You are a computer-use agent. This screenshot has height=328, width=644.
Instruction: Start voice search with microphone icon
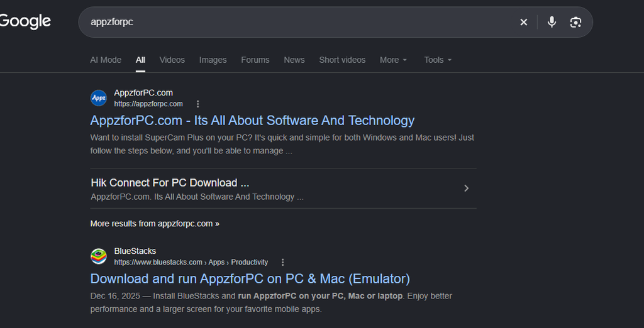tap(552, 22)
